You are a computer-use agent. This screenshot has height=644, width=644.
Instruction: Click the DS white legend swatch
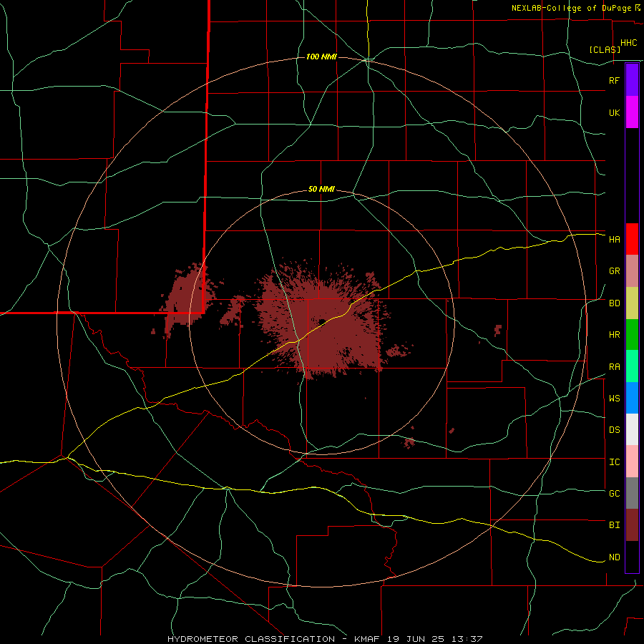pyautogui.click(x=632, y=429)
